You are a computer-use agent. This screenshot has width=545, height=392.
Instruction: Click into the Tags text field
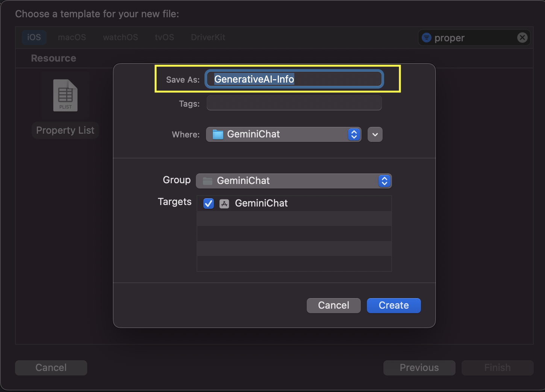click(x=294, y=103)
